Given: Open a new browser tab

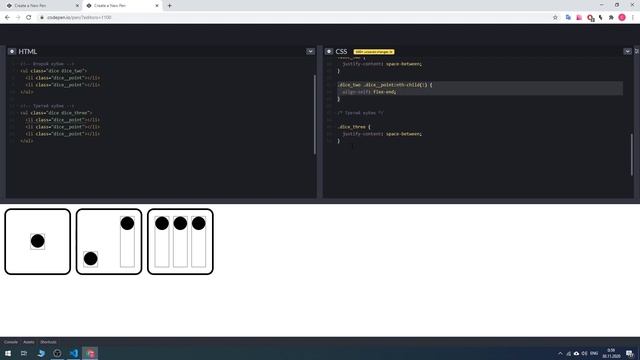Looking at the screenshot, I should click(x=169, y=6).
